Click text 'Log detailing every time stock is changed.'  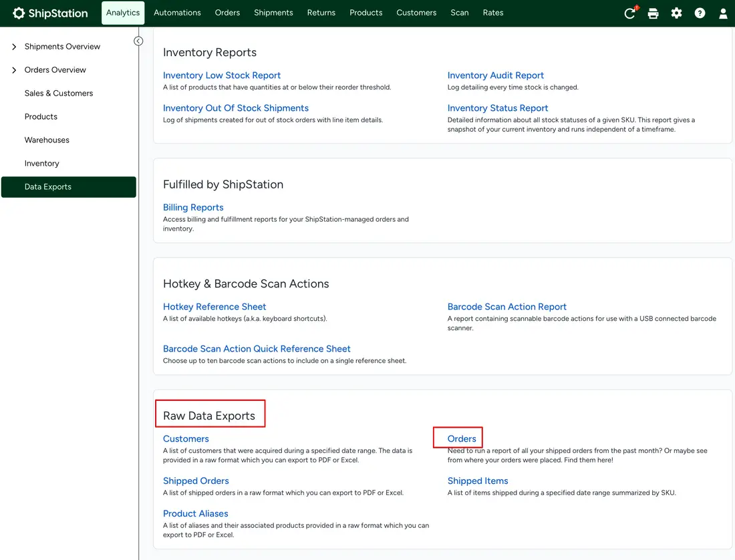pos(512,88)
